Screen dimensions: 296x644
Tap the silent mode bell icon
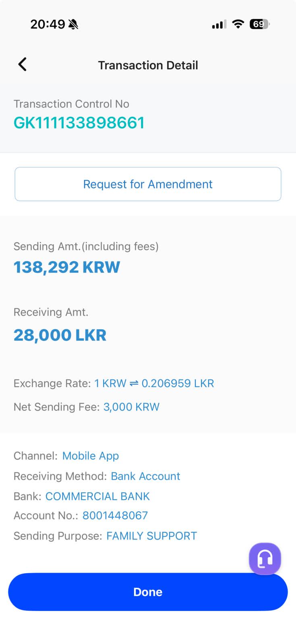73,25
